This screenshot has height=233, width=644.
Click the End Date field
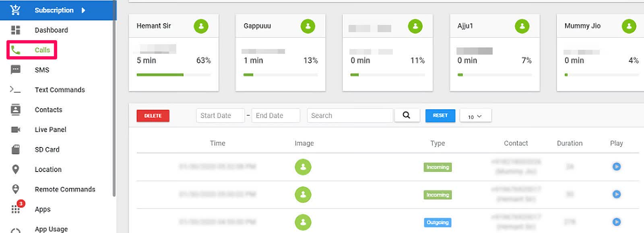pos(275,115)
